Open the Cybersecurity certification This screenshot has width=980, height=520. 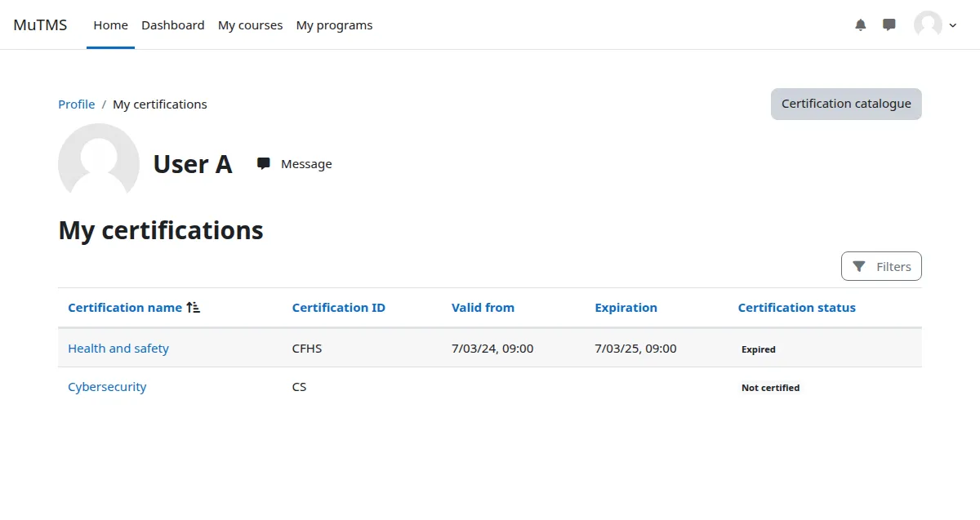(x=107, y=386)
